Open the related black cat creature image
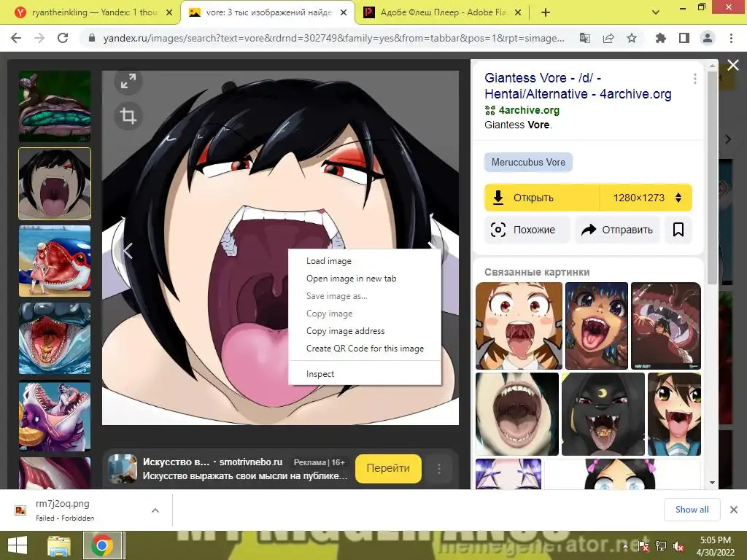The image size is (747, 560). pyautogui.click(x=603, y=414)
